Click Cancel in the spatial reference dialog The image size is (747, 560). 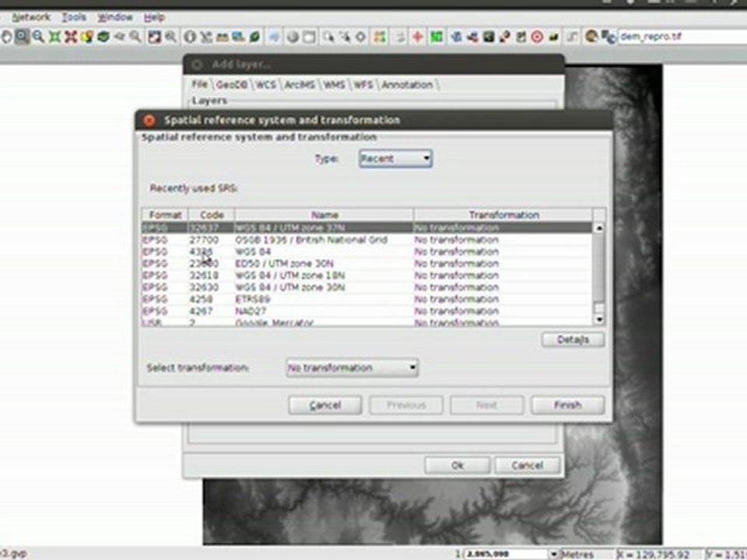(325, 405)
